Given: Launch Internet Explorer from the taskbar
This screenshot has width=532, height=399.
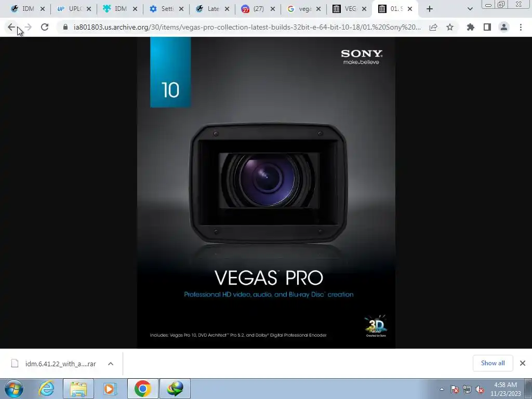Looking at the screenshot, I should coord(46,389).
